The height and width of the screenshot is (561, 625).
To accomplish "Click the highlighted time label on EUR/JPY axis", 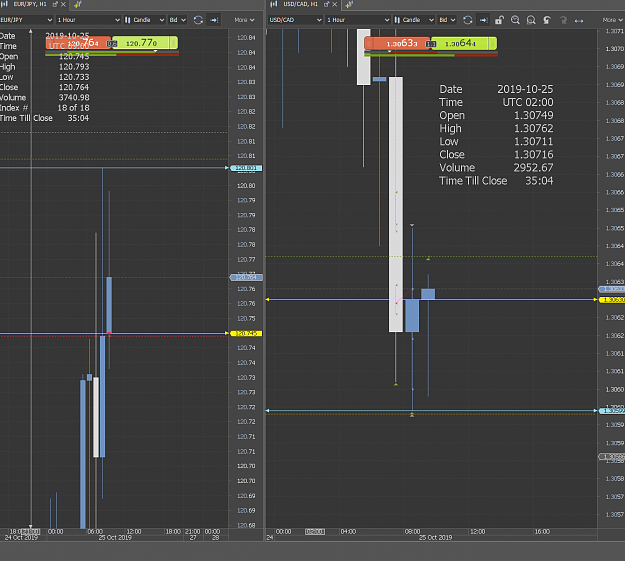I will (x=30, y=531).
